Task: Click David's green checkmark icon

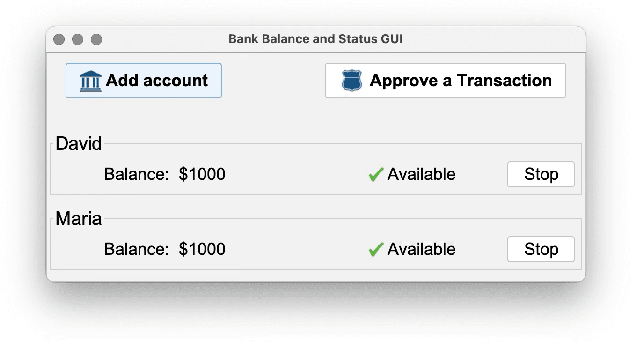Action: click(376, 175)
